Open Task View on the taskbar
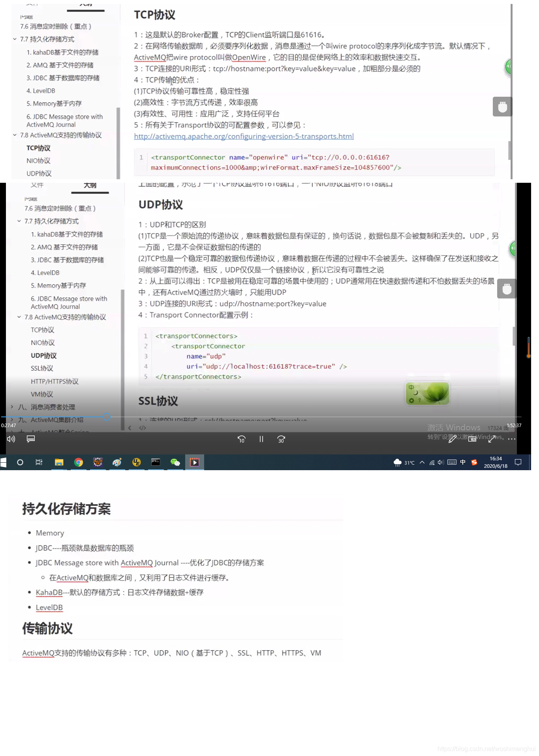 click(39, 462)
